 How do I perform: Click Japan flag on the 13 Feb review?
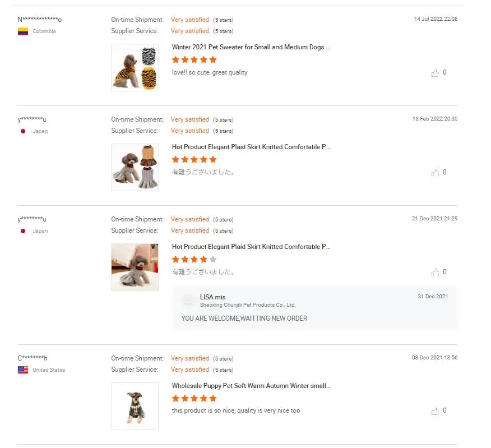click(23, 131)
